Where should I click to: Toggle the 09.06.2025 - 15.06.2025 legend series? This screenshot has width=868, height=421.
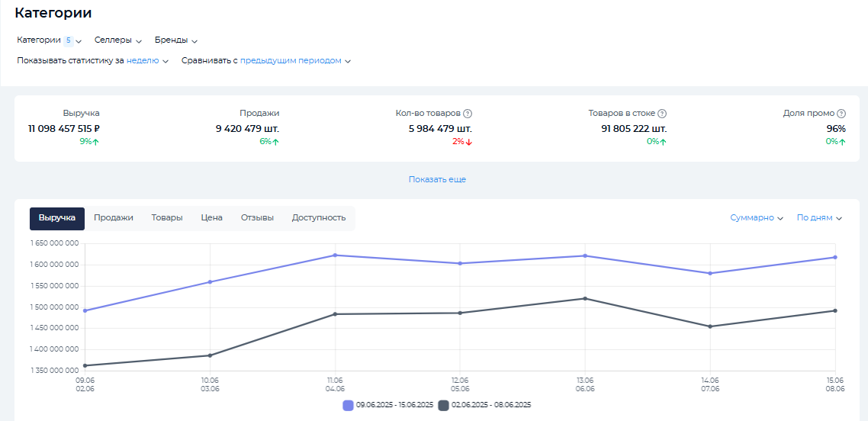click(388, 405)
